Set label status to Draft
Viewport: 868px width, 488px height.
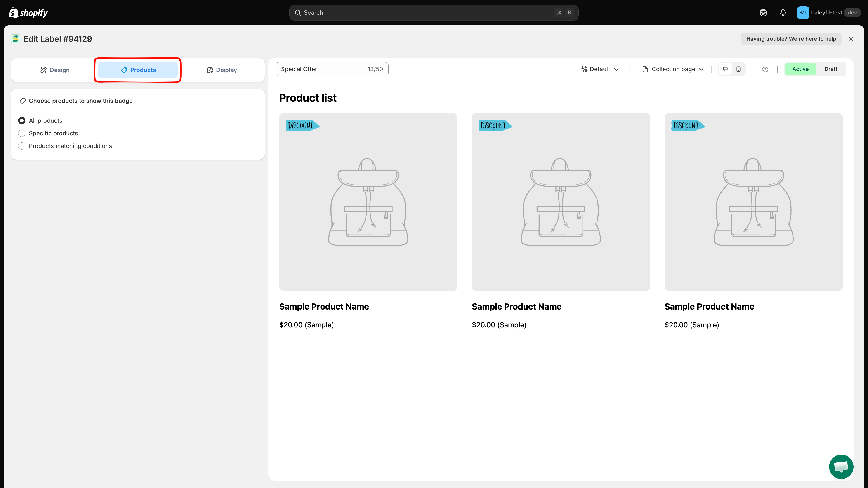tap(831, 69)
